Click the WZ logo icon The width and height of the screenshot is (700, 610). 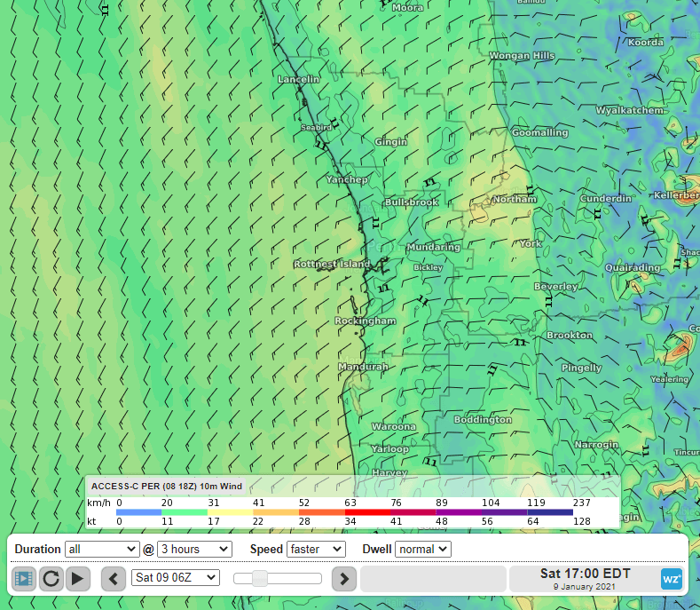[x=672, y=579]
